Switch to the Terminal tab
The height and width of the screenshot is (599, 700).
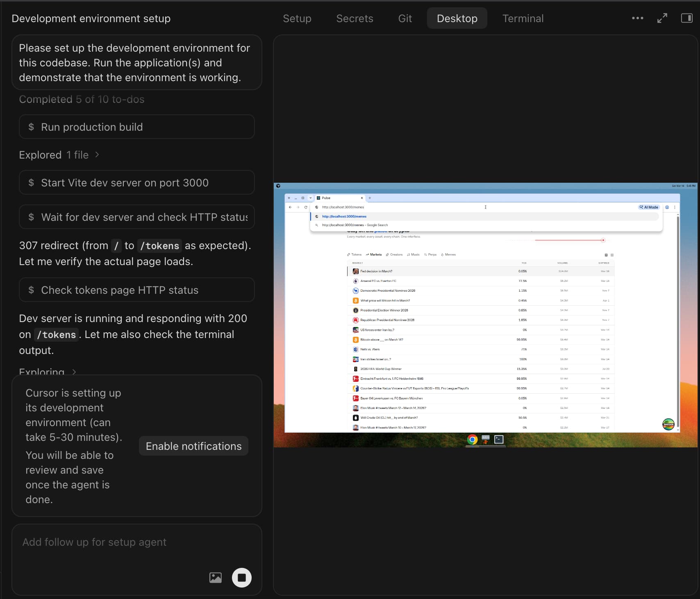pos(523,18)
